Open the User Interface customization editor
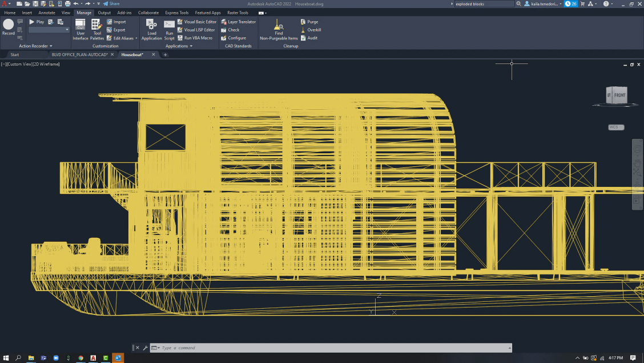The width and height of the screenshot is (644, 363). point(80,29)
